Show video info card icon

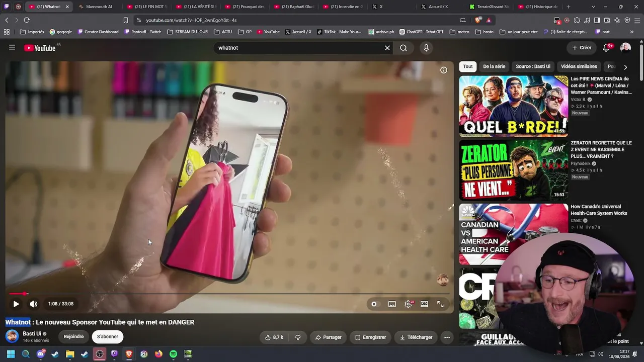pos(444,70)
